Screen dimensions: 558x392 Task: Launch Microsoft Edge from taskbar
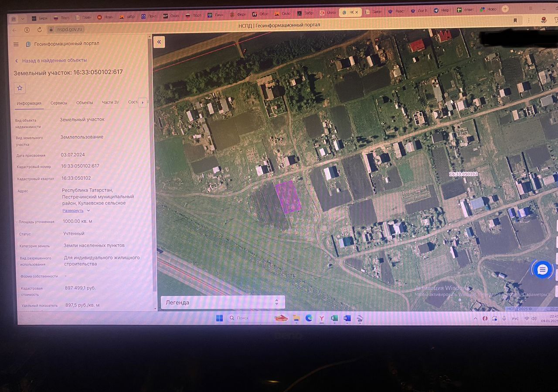[x=309, y=318]
